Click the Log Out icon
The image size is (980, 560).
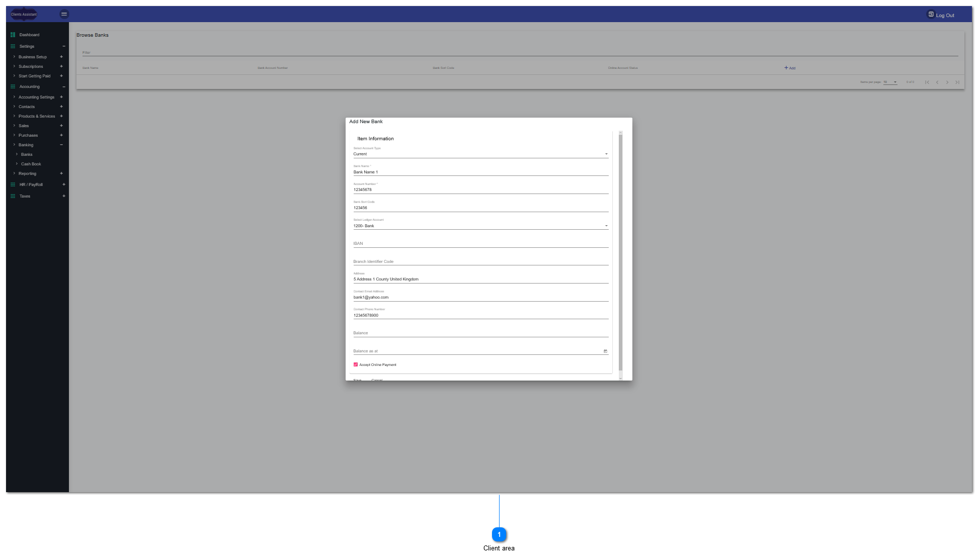pyautogui.click(x=931, y=15)
